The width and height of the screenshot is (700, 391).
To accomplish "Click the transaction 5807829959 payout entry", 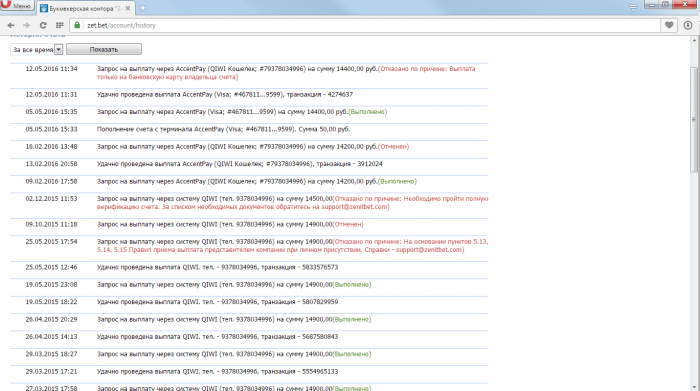I will click(x=217, y=302).
